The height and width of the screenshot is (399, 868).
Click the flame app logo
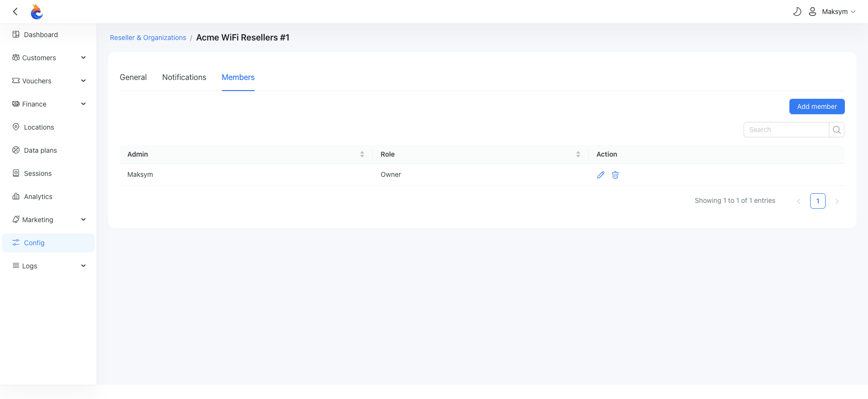point(37,12)
